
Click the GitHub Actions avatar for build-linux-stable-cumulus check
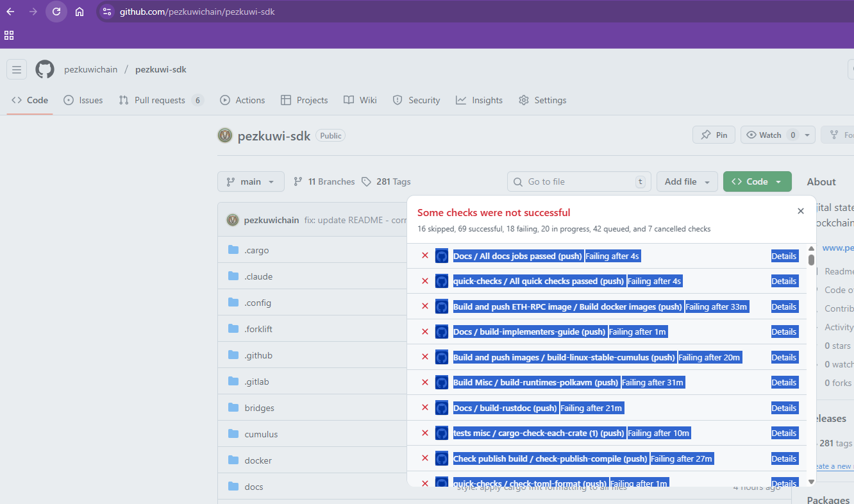tap(442, 357)
